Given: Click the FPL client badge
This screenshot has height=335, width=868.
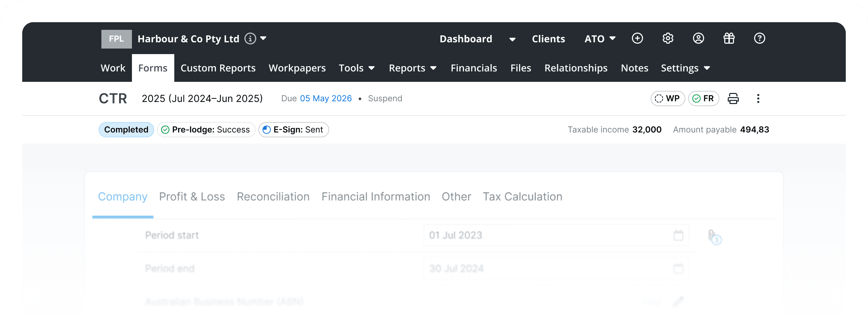Looking at the screenshot, I should pyautogui.click(x=116, y=39).
